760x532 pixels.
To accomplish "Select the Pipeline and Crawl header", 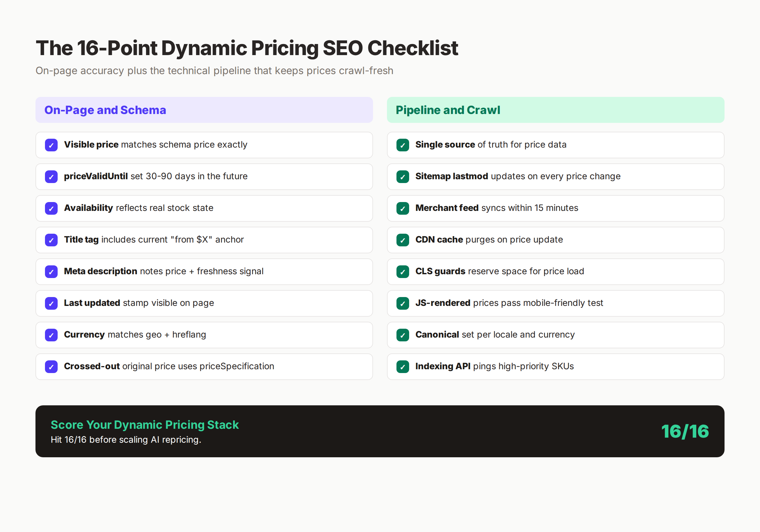I will (x=555, y=110).
